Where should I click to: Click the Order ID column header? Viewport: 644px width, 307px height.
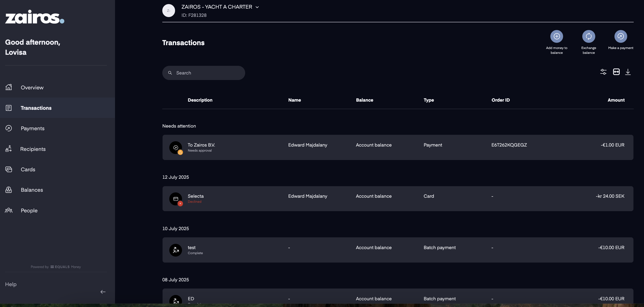click(x=500, y=100)
